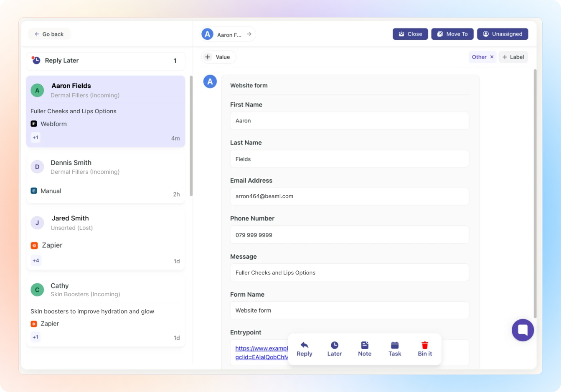Open the +1 badge on Cathy's card
Viewport: 561px width, 392px height.
pyautogui.click(x=36, y=337)
